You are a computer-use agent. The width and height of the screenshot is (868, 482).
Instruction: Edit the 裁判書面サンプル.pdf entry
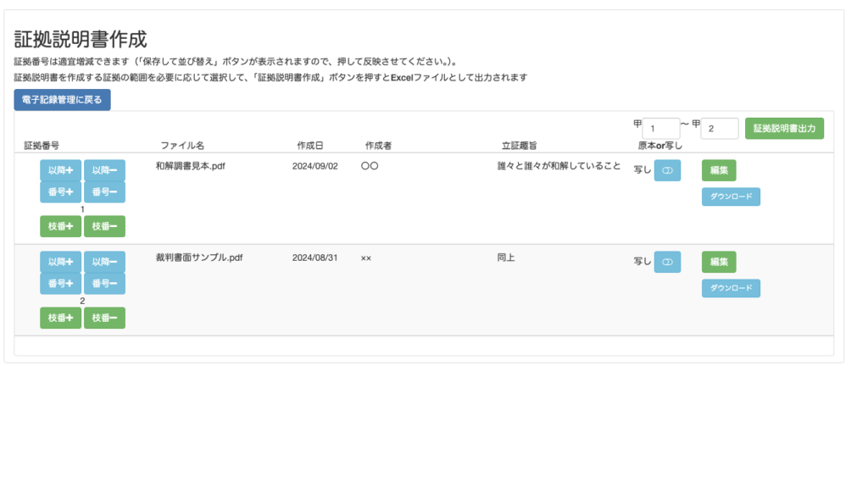(x=719, y=262)
